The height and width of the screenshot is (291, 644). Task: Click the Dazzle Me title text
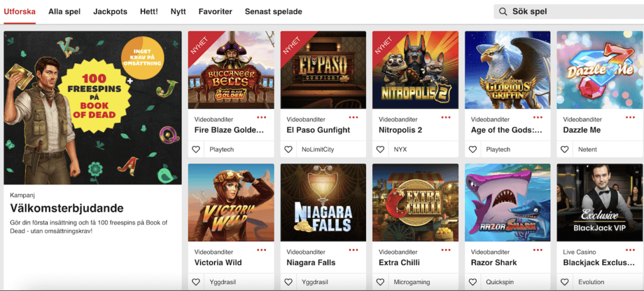582,130
